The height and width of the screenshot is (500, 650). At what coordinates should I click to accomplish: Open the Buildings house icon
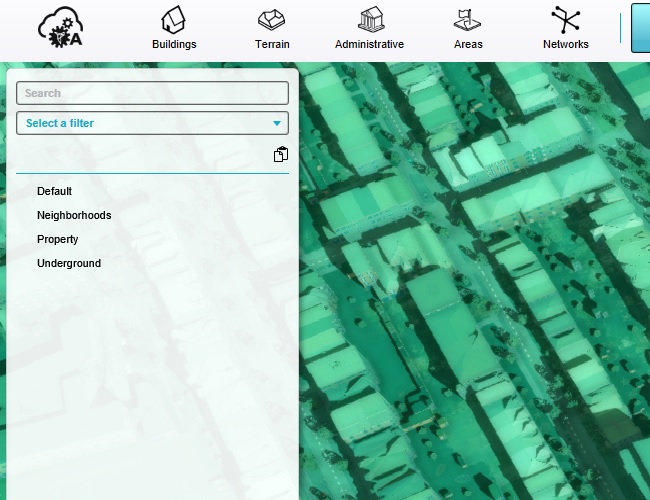(174, 20)
